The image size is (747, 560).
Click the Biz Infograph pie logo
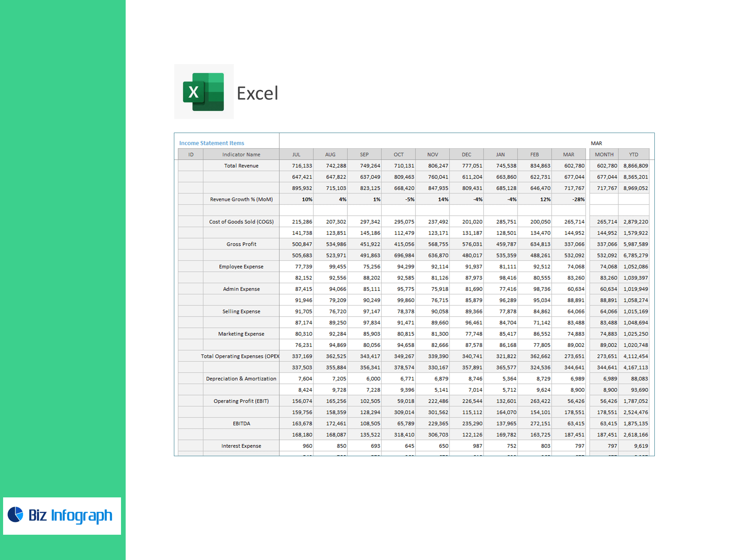16,514
